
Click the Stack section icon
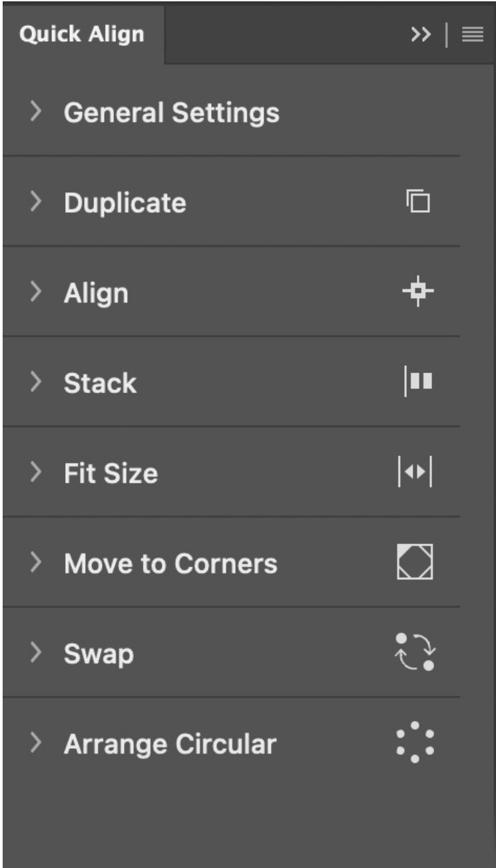(x=418, y=382)
